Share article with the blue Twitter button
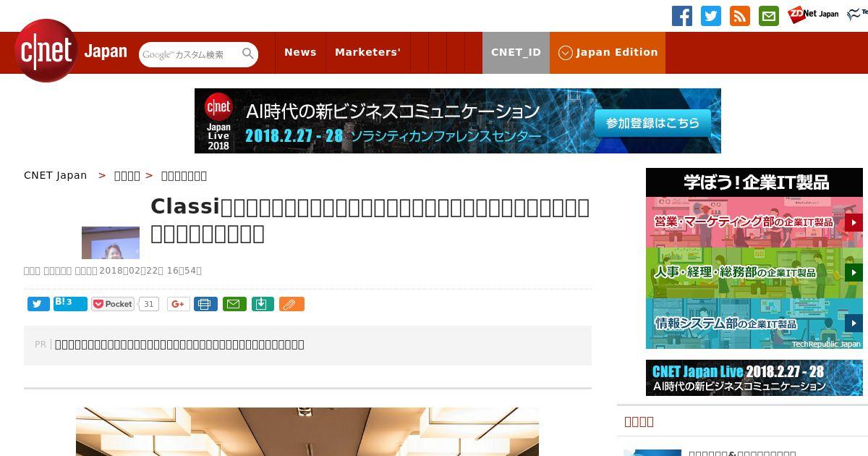The width and height of the screenshot is (868, 456). click(38, 304)
